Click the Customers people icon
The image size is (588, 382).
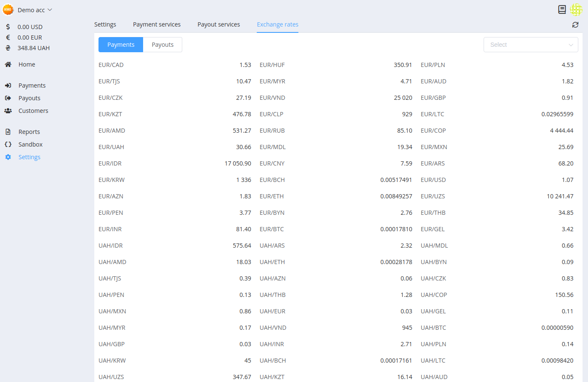coord(8,111)
